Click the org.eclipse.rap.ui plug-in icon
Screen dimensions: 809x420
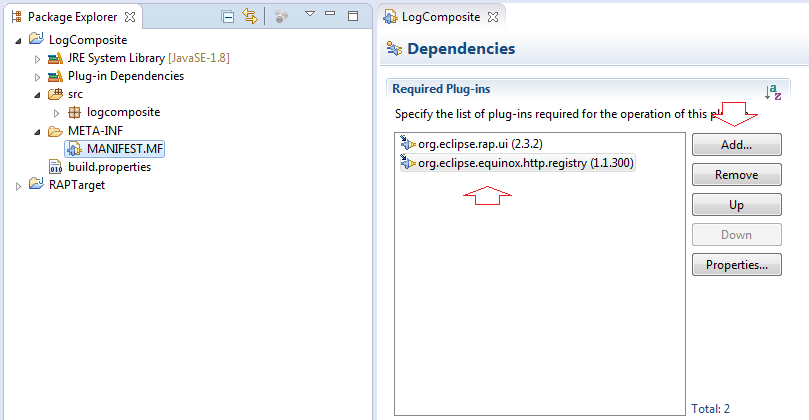tap(408, 143)
